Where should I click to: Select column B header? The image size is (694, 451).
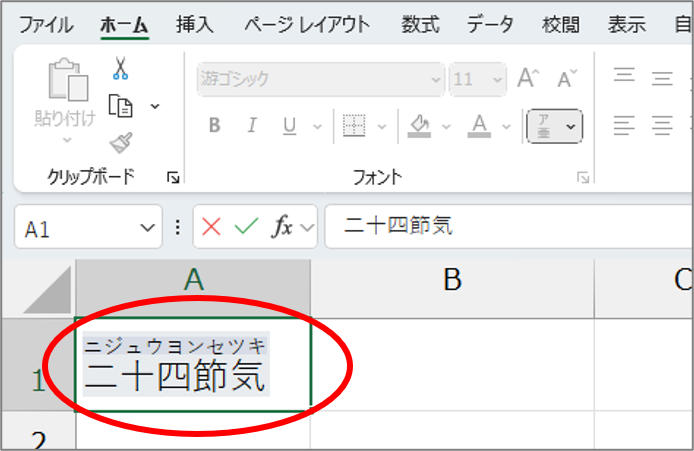(452, 289)
